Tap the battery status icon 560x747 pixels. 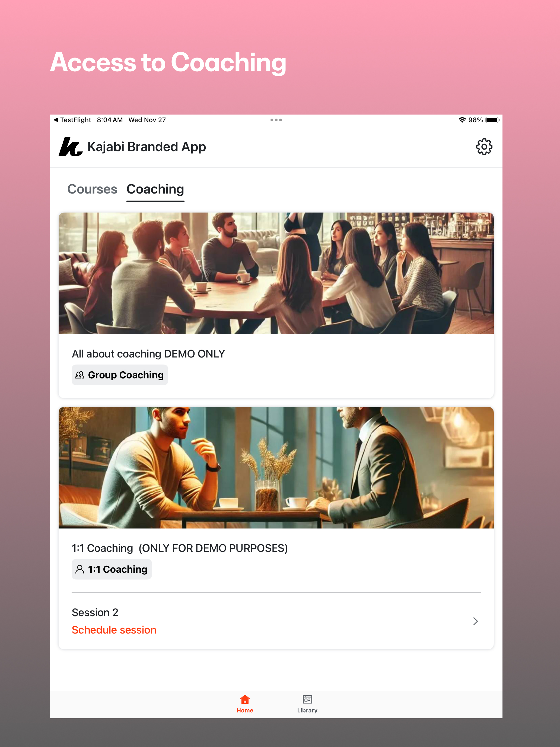point(492,120)
